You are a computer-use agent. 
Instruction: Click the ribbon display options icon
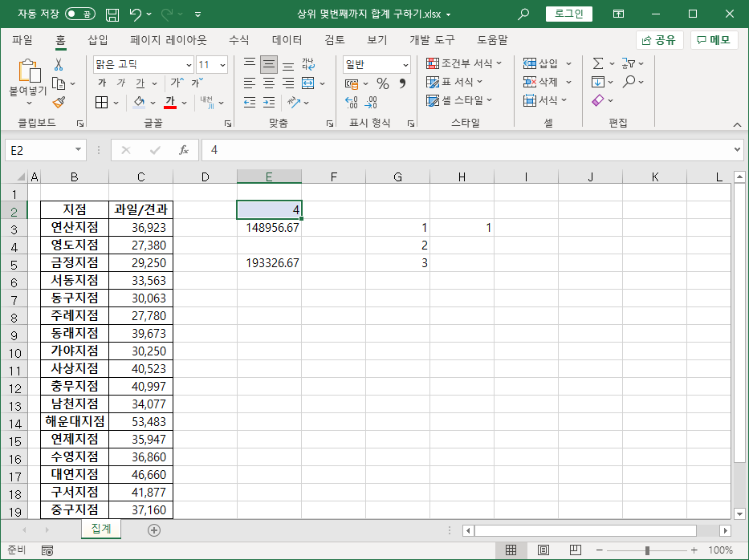tap(619, 14)
